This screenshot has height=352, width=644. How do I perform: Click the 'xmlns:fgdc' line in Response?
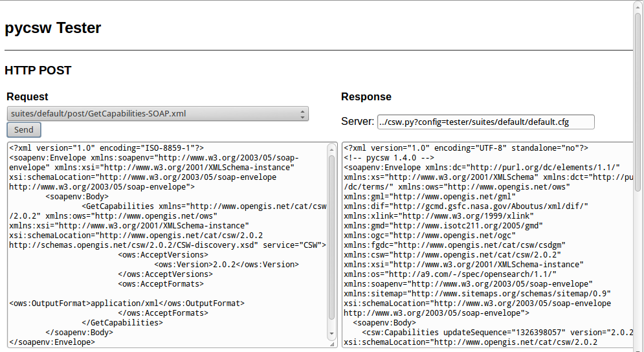tap(454, 245)
